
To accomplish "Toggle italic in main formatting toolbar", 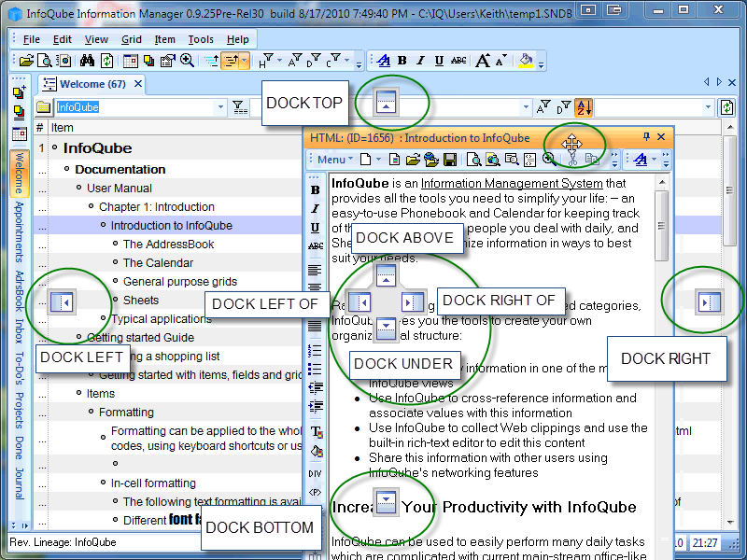I will point(420,61).
